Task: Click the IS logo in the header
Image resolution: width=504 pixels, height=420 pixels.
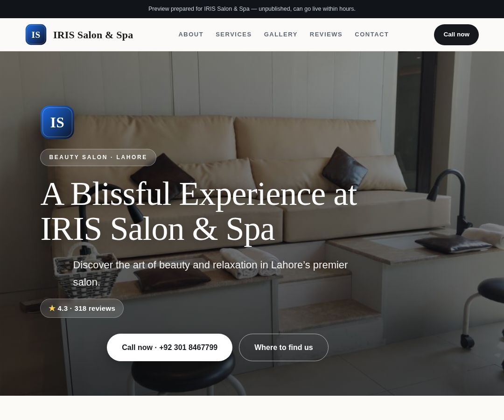Action: point(35,35)
